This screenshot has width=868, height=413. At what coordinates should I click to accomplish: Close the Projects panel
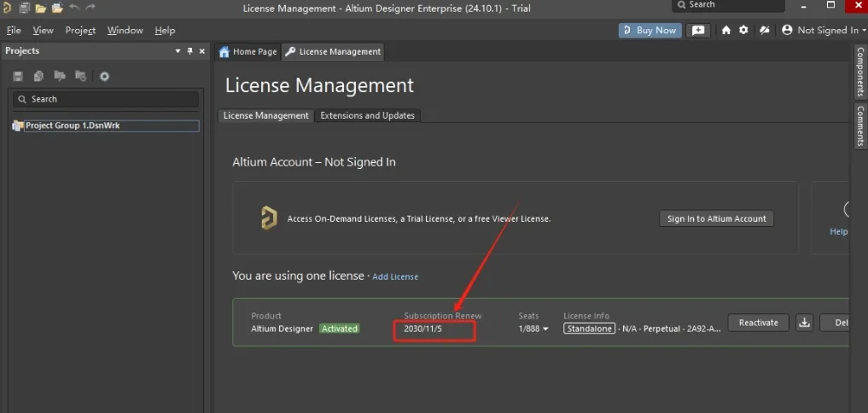[202, 51]
